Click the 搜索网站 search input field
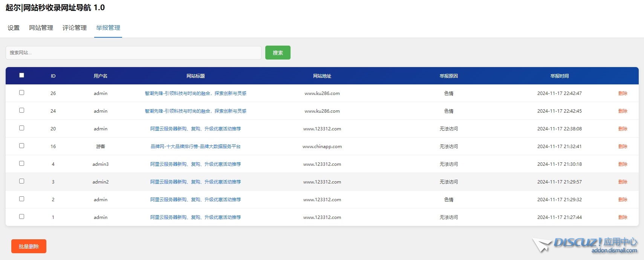The height and width of the screenshot is (260, 644). click(x=133, y=53)
